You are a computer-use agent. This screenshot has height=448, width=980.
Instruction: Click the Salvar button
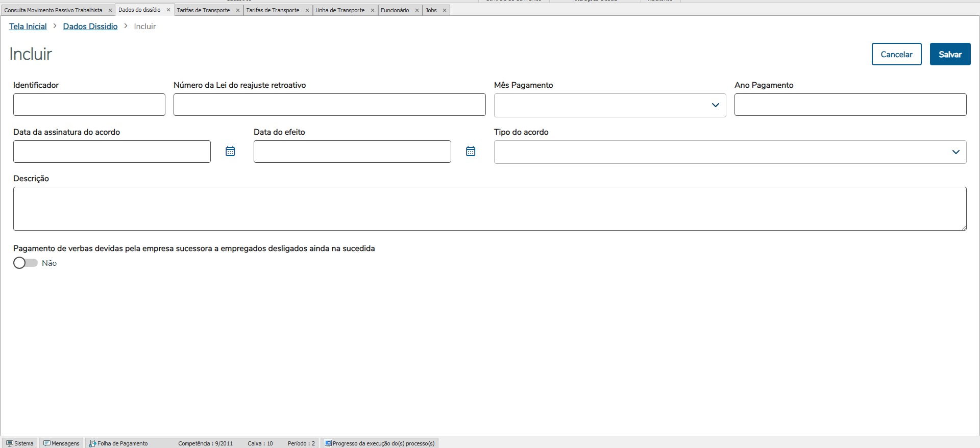pyautogui.click(x=950, y=54)
